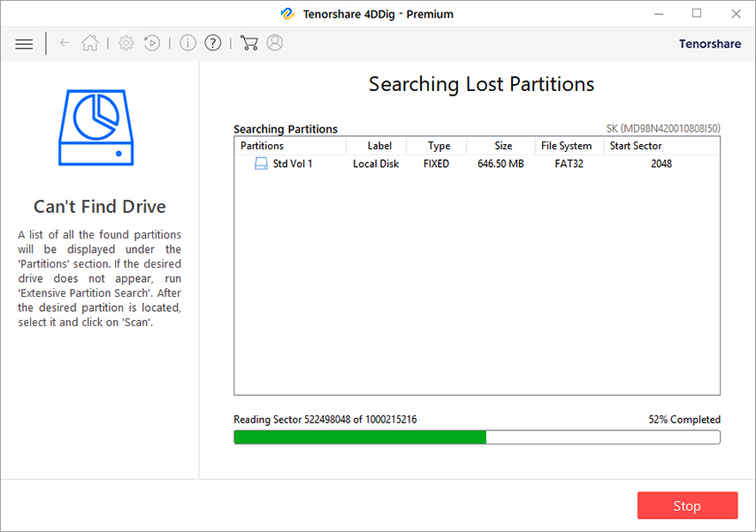This screenshot has height=532, width=756.
Task: Click the Local Disk label cell
Action: [x=376, y=163]
